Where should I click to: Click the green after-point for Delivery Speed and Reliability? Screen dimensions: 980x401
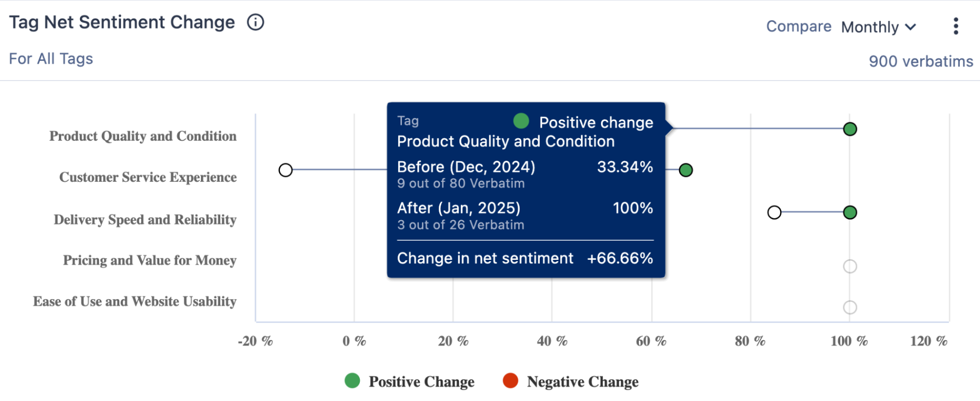click(850, 212)
